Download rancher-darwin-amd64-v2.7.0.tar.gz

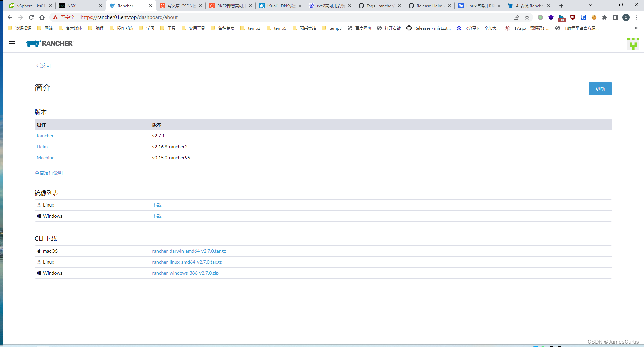(x=189, y=251)
